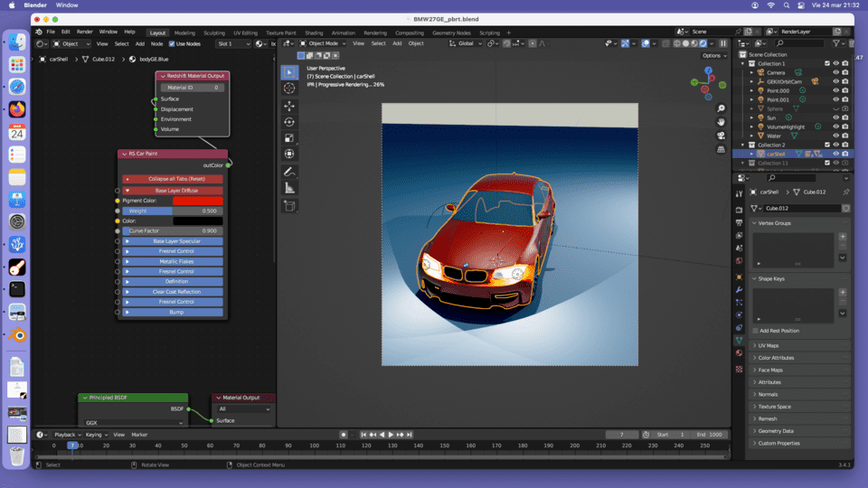Enable Add Rest Position checkbox

pos(756,331)
